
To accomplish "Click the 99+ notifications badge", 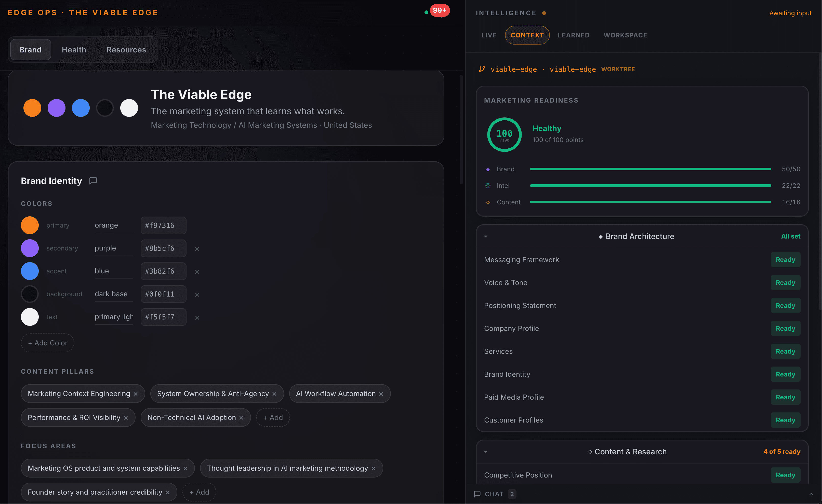I will click(x=439, y=10).
